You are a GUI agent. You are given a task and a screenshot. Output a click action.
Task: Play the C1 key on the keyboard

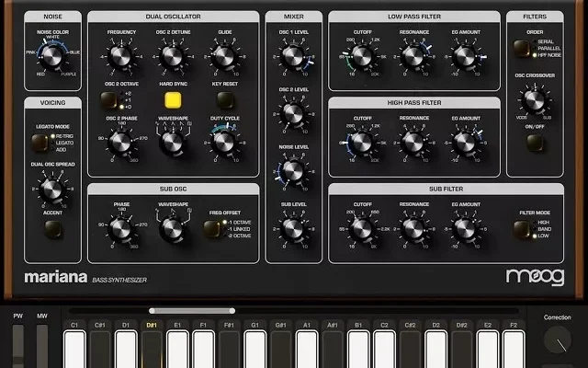(x=73, y=350)
